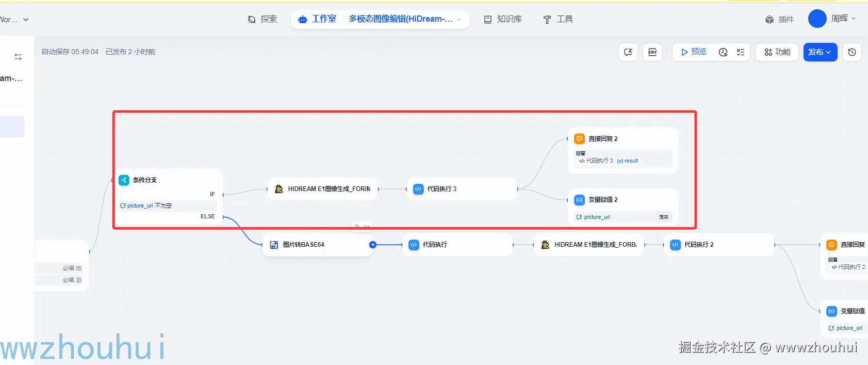Click the 预览 preview run button
Viewport: 868px width, 365px height.
[694, 52]
